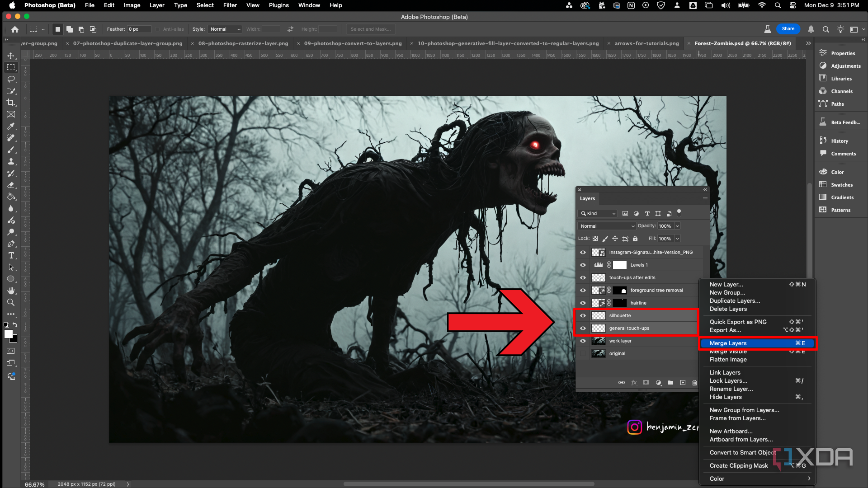Viewport: 868px width, 488px height.
Task: Select the general touch-ups layer thumbnail
Action: coord(599,328)
